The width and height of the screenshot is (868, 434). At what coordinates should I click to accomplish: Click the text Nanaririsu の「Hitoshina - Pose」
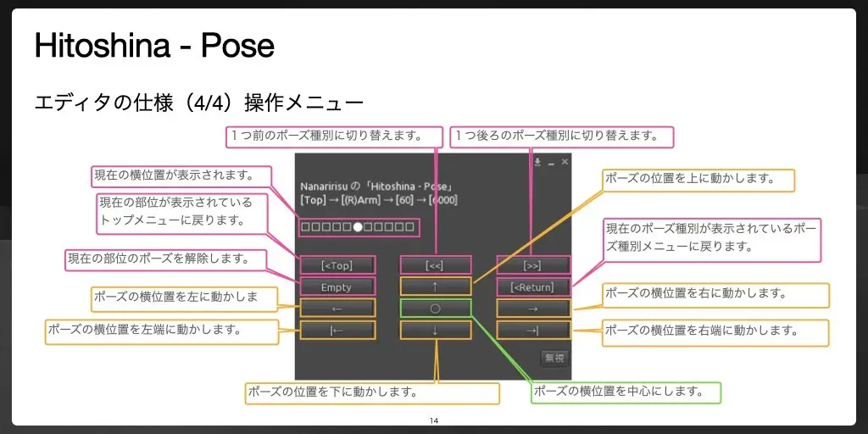377,186
